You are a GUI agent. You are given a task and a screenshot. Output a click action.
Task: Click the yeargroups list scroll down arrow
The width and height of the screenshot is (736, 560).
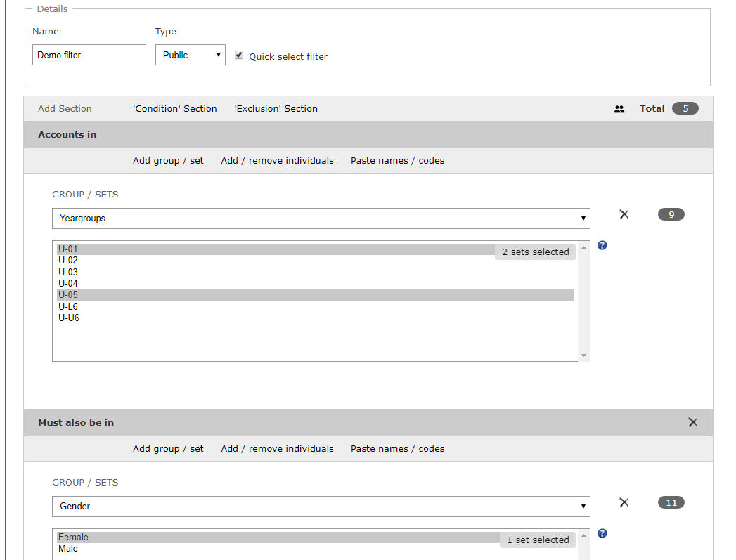(x=583, y=356)
